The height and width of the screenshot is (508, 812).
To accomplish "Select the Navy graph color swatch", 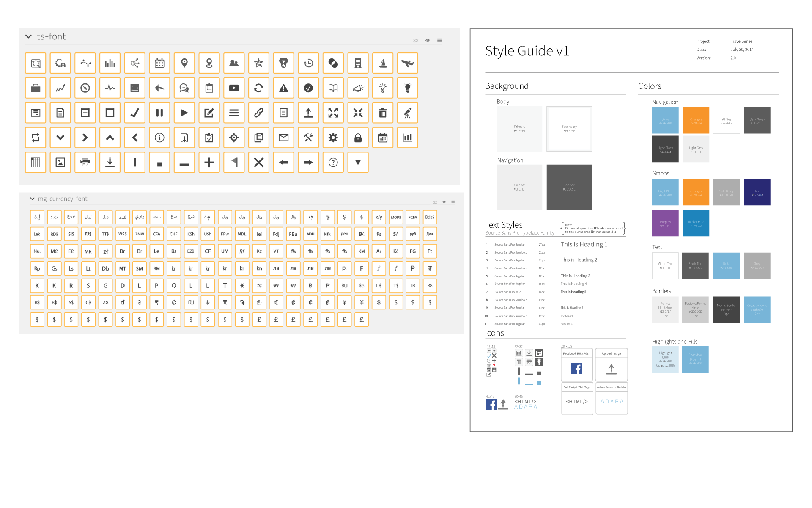I will [757, 192].
